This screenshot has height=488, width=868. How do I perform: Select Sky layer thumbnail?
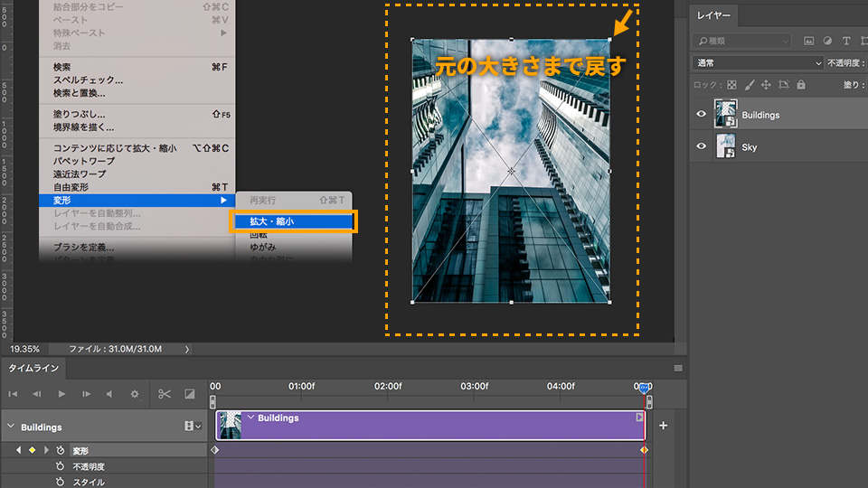(726, 146)
